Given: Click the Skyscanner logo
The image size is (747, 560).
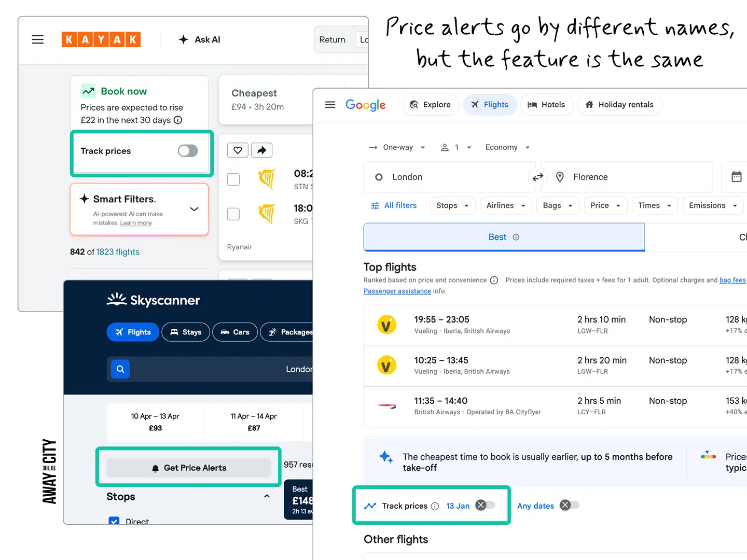Looking at the screenshot, I should pyautogui.click(x=153, y=300).
